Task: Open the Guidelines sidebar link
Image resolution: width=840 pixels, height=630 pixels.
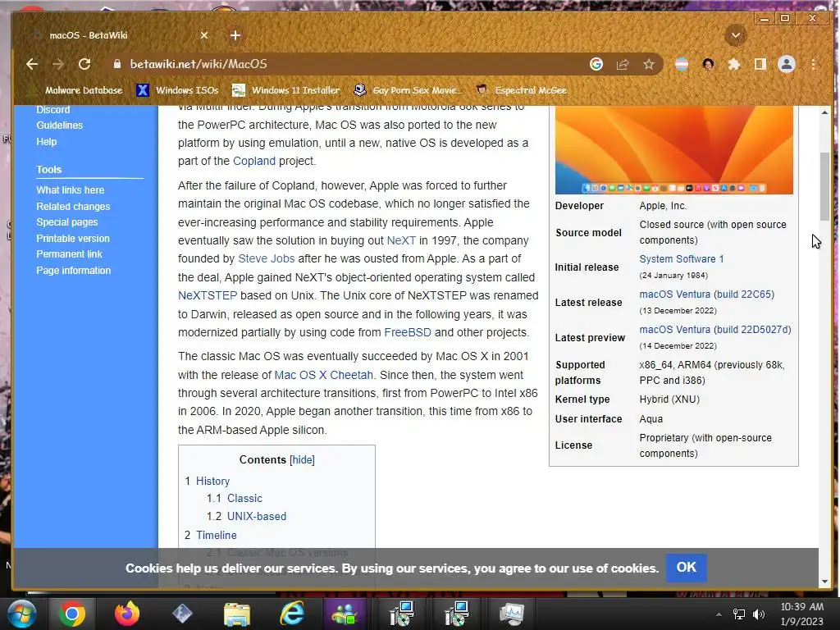Action: coord(59,126)
